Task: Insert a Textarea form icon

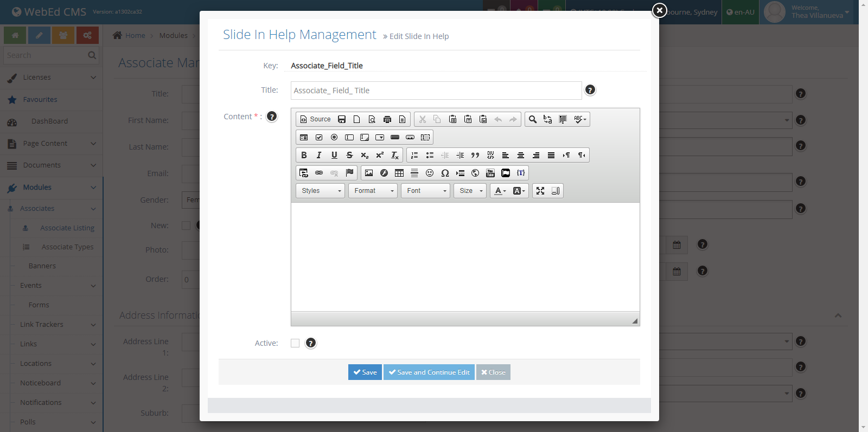Action: tap(365, 137)
